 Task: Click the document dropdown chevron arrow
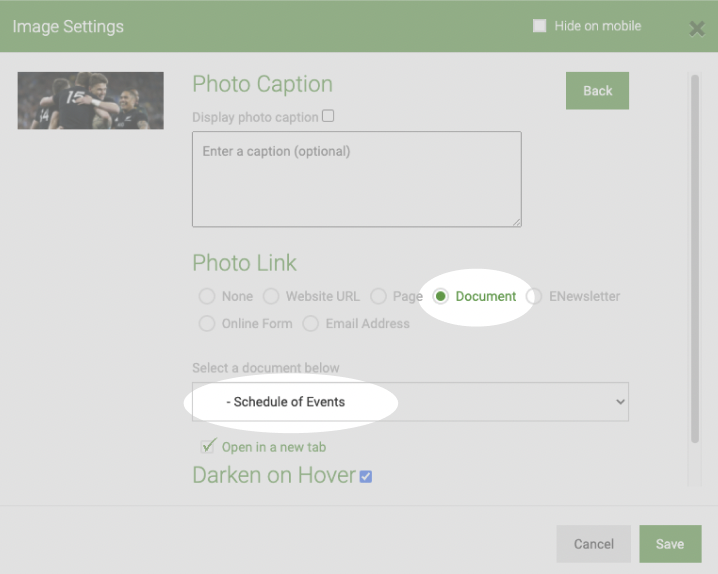tap(620, 402)
